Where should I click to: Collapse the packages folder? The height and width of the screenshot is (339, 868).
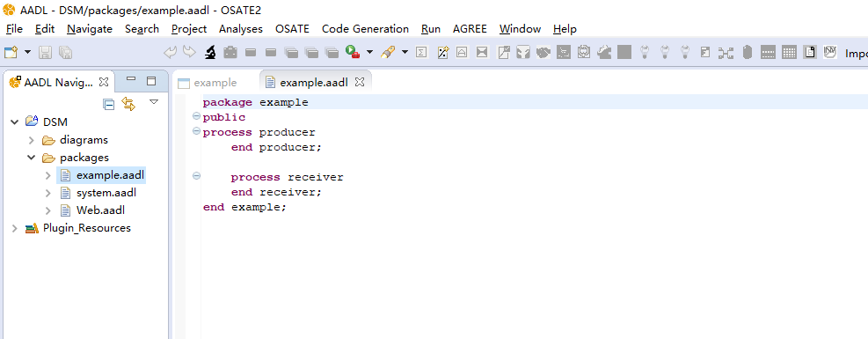pyautogui.click(x=32, y=158)
